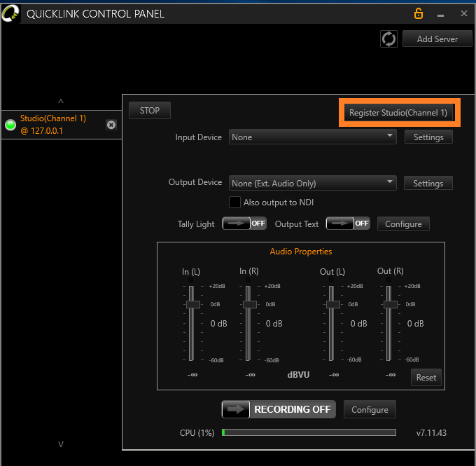Viewport: 476px width, 466px height.
Task: Configure the Output Text options
Action: click(403, 224)
